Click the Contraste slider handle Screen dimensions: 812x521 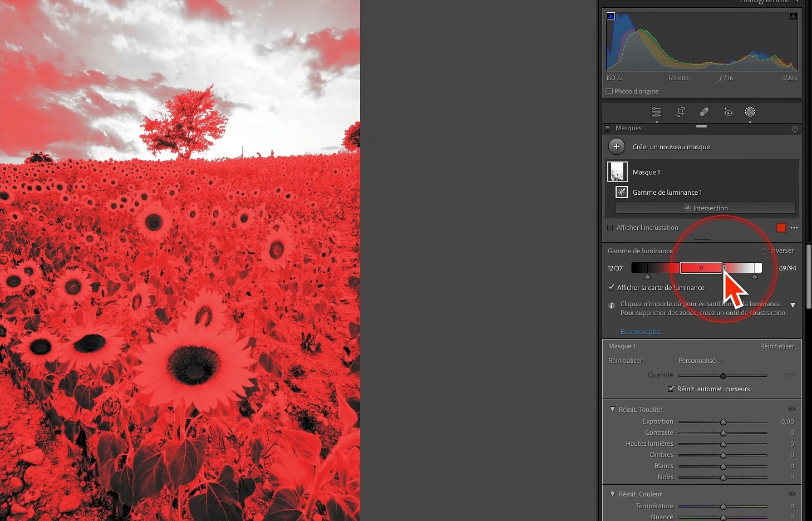(723, 433)
